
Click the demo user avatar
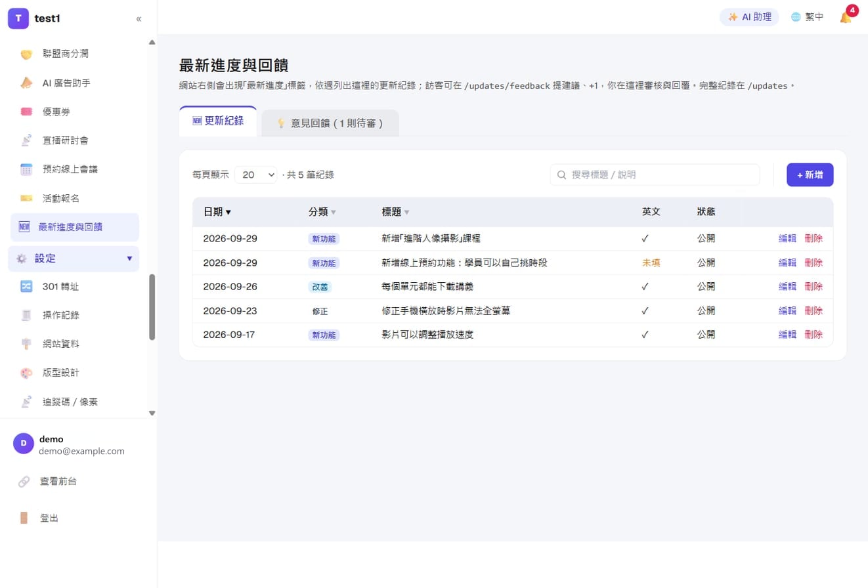click(x=24, y=444)
